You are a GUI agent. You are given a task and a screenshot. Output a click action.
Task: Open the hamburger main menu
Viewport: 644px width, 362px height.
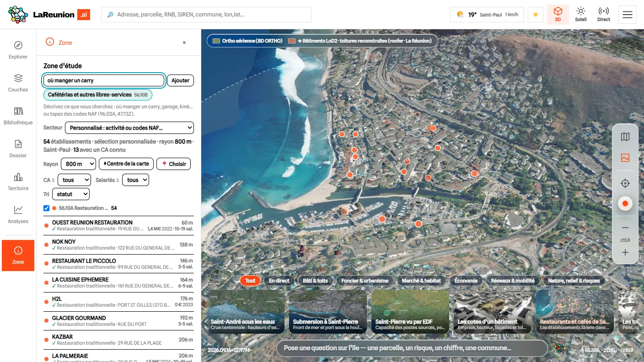pyautogui.click(x=628, y=15)
